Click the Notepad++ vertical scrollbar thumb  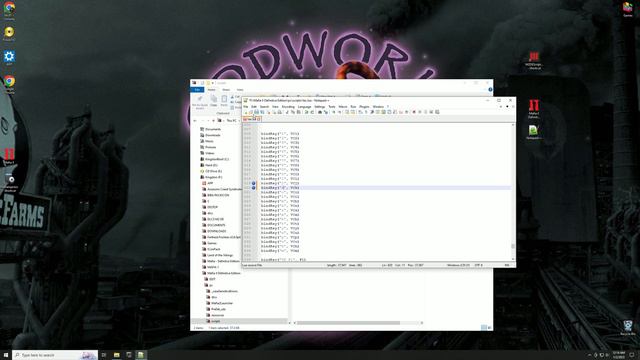513,246
